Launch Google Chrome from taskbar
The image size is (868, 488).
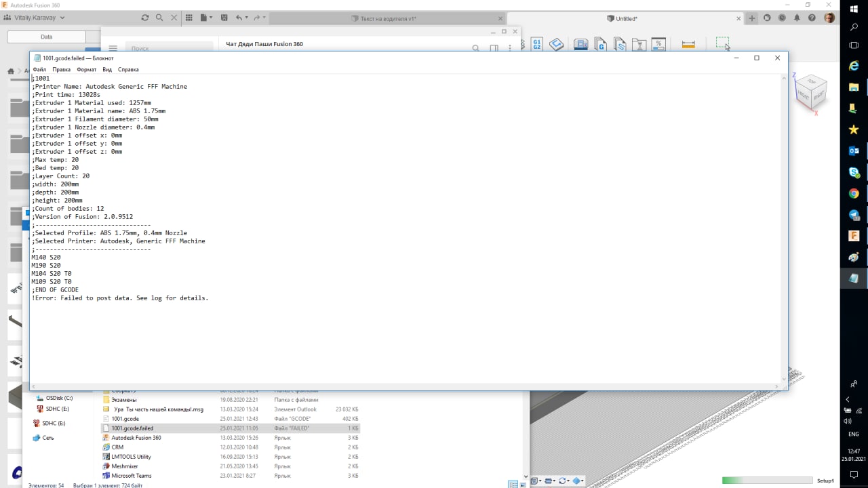(x=854, y=193)
